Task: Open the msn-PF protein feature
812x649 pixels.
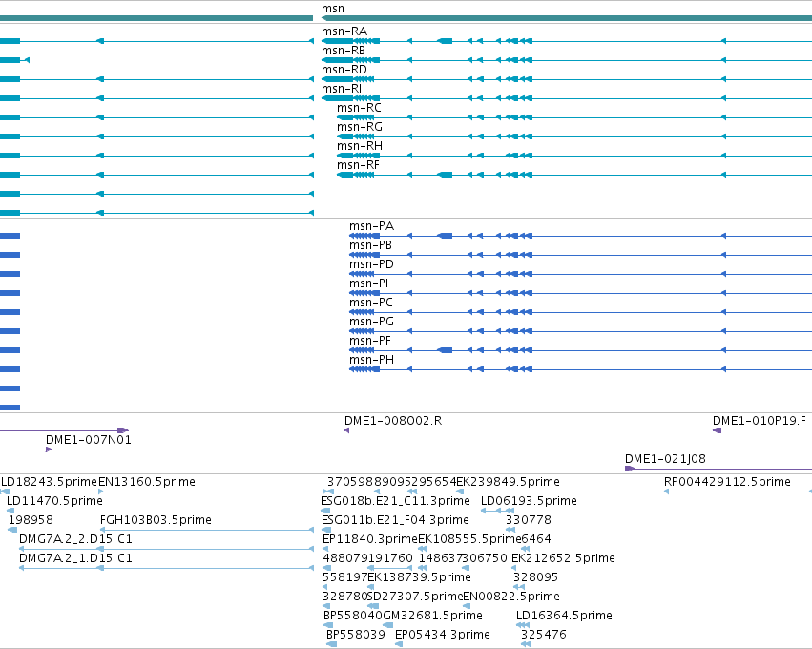Action: pyautogui.click(x=370, y=342)
